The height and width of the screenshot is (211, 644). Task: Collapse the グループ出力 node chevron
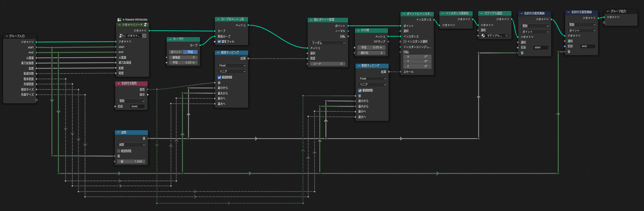tap(608, 11)
